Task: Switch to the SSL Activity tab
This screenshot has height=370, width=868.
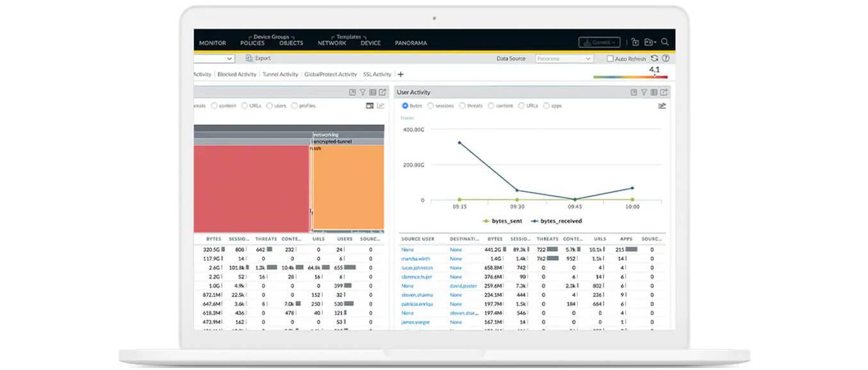Action: (x=376, y=74)
